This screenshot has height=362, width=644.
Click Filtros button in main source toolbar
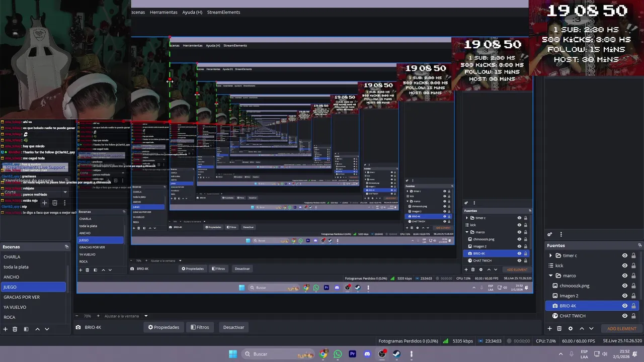(x=200, y=327)
